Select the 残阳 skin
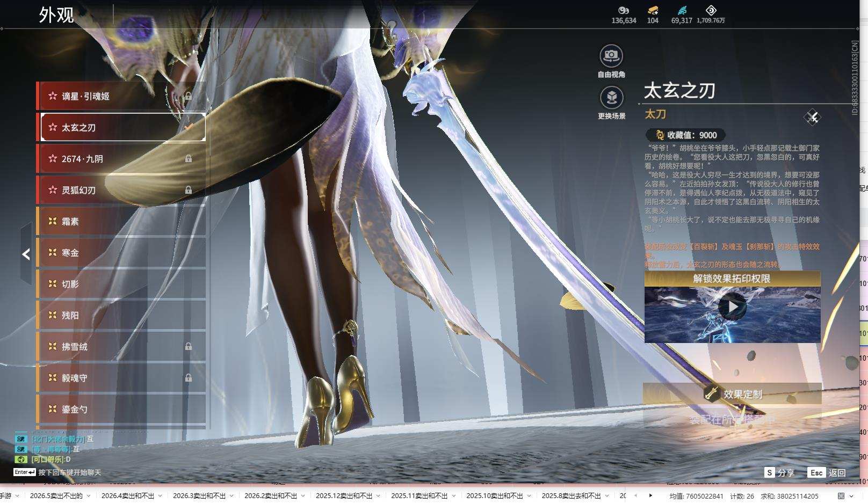868x504 pixels. 121,315
